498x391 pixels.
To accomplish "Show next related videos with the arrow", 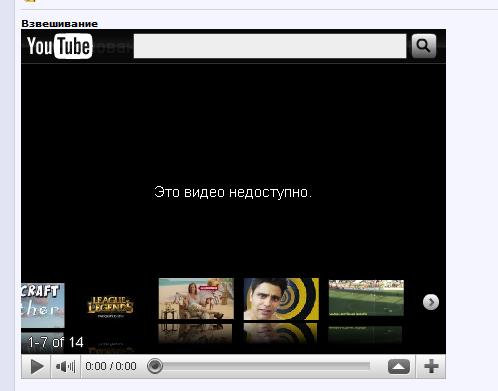I will [431, 302].
